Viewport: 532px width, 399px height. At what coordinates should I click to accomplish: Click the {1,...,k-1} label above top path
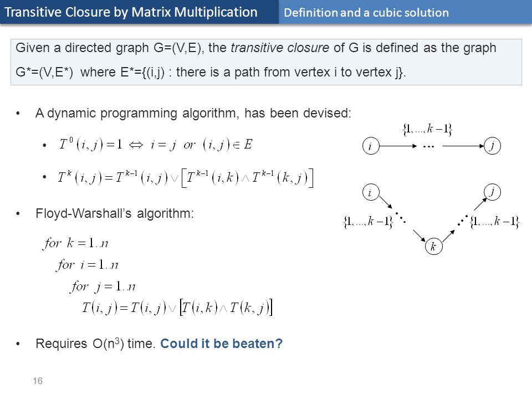(x=427, y=129)
